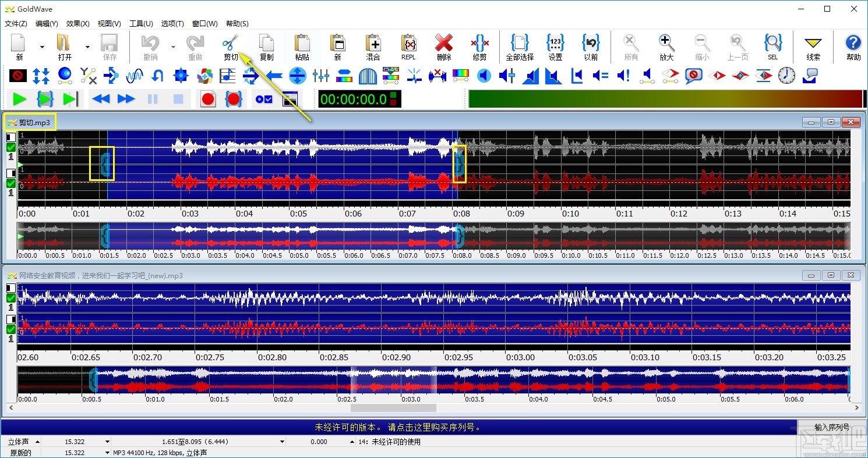Screen dimensions: 868x458
Task: Click up arrow beside 0.000 in status bar
Action: point(352,442)
